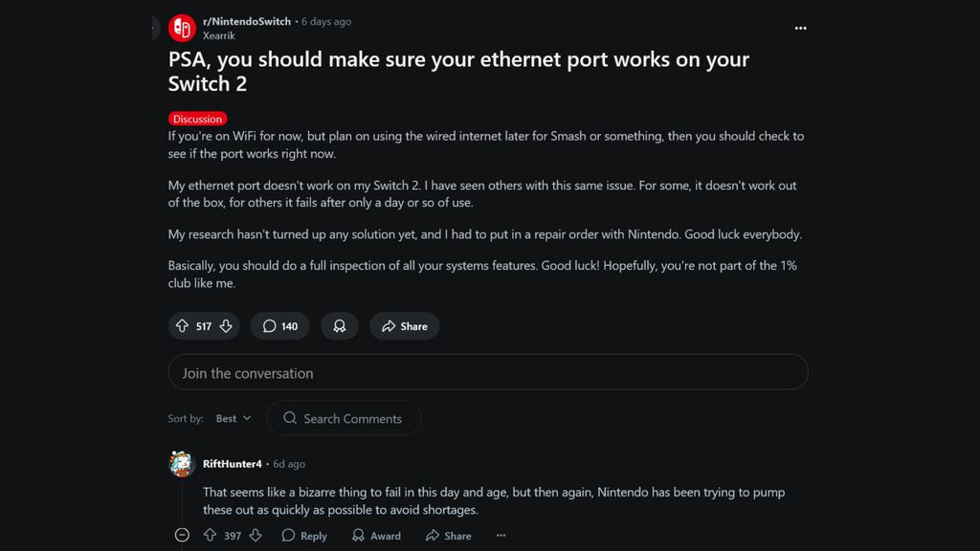Open the post's 140 comments
This screenshot has height=551, width=980.
[x=279, y=326]
